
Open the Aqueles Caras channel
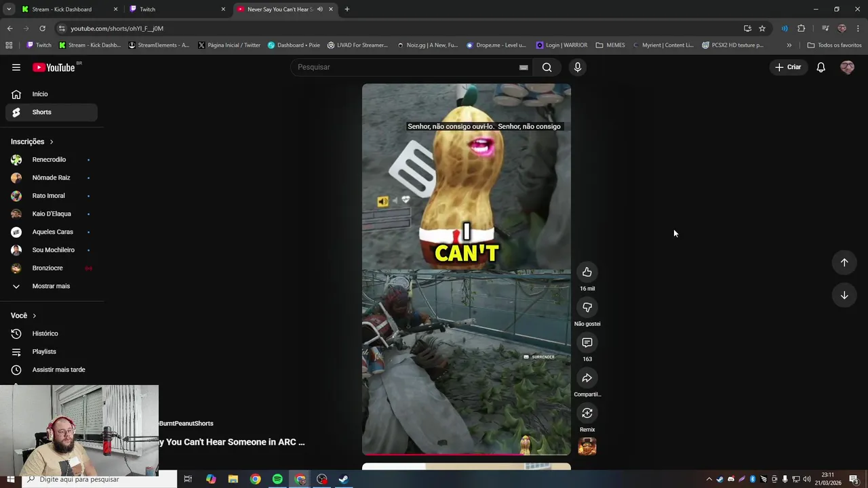point(52,232)
